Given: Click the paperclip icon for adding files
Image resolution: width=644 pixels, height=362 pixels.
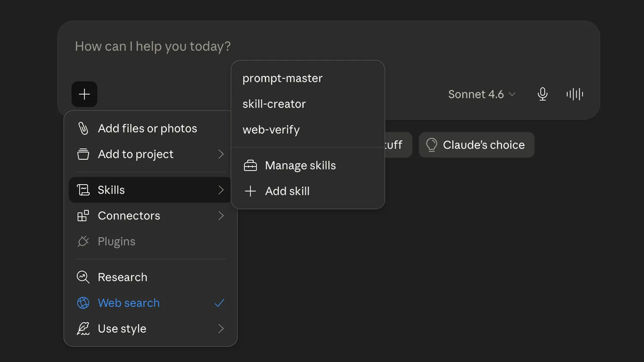Looking at the screenshot, I should tap(83, 128).
